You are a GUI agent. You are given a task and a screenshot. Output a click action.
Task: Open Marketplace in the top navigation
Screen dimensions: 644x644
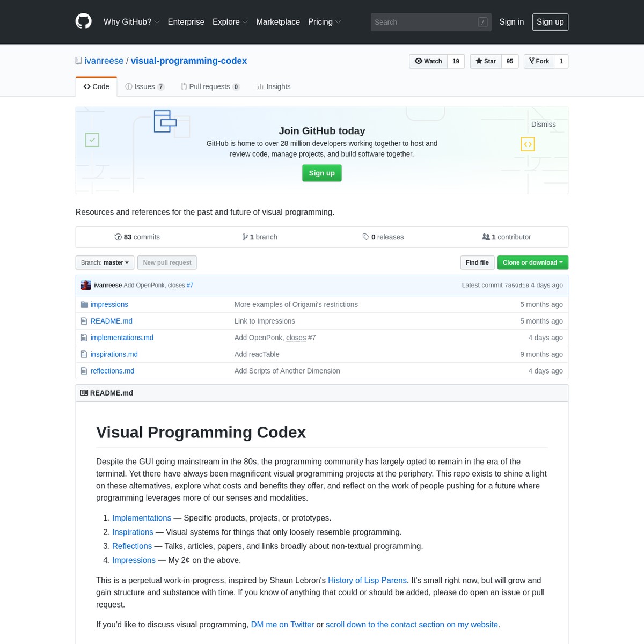tap(278, 22)
